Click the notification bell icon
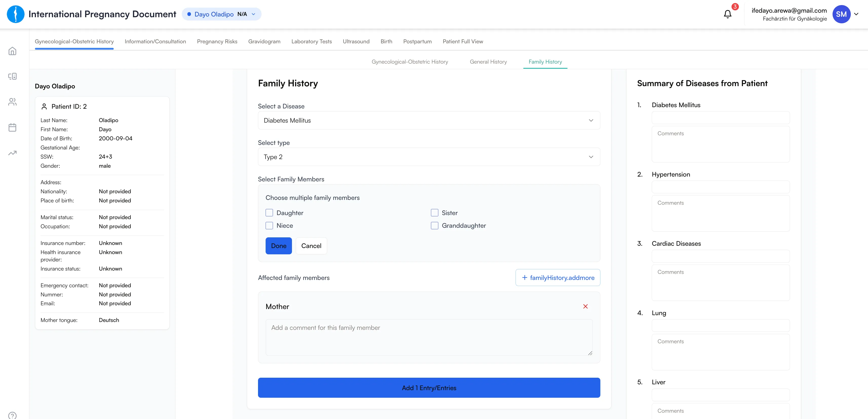The width and height of the screenshot is (868, 419). click(x=727, y=14)
